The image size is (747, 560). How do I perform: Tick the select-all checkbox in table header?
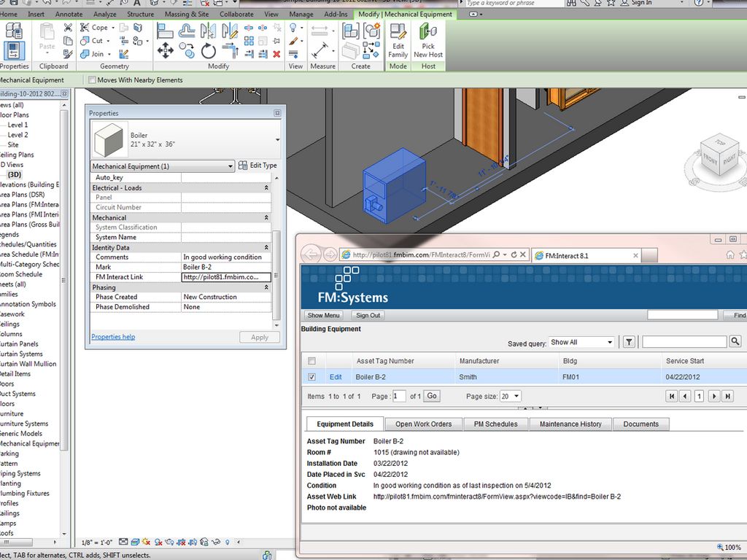point(312,361)
